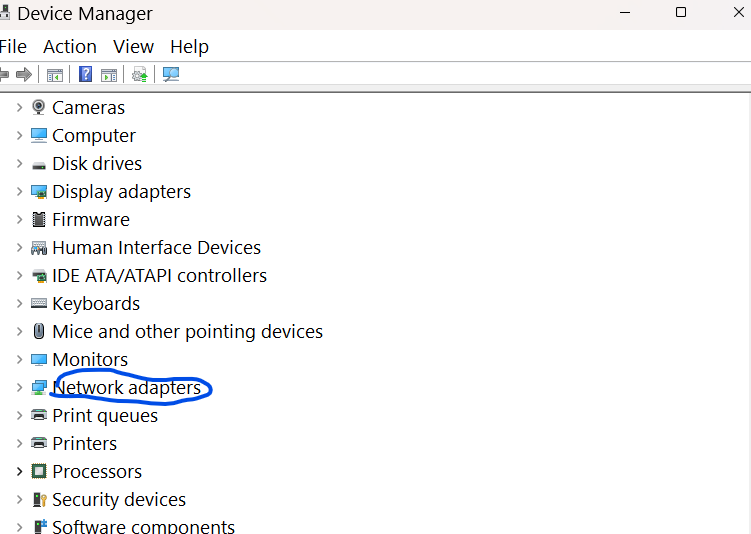This screenshot has width=751, height=534.
Task: Open the Action menu
Action: [70, 47]
